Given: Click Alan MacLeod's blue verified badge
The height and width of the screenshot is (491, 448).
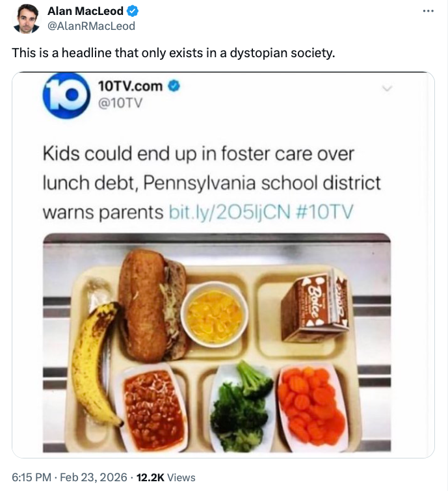Looking at the screenshot, I should (x=133, y=11).
